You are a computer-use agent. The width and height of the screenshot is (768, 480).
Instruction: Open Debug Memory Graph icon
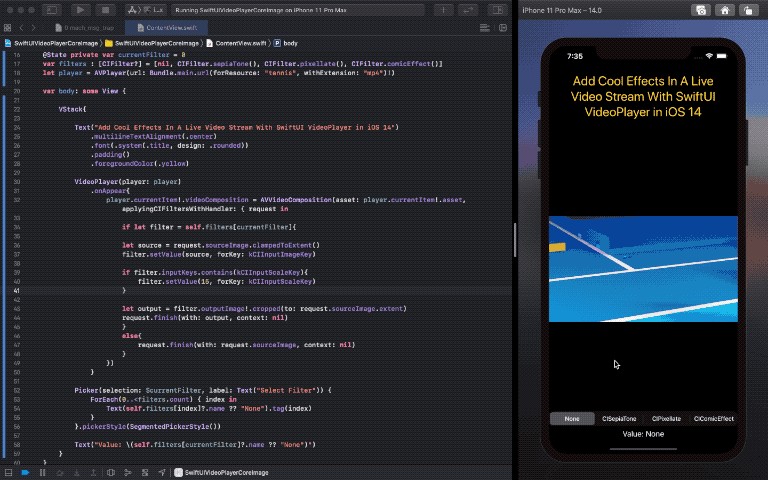(x=128, y=473)
